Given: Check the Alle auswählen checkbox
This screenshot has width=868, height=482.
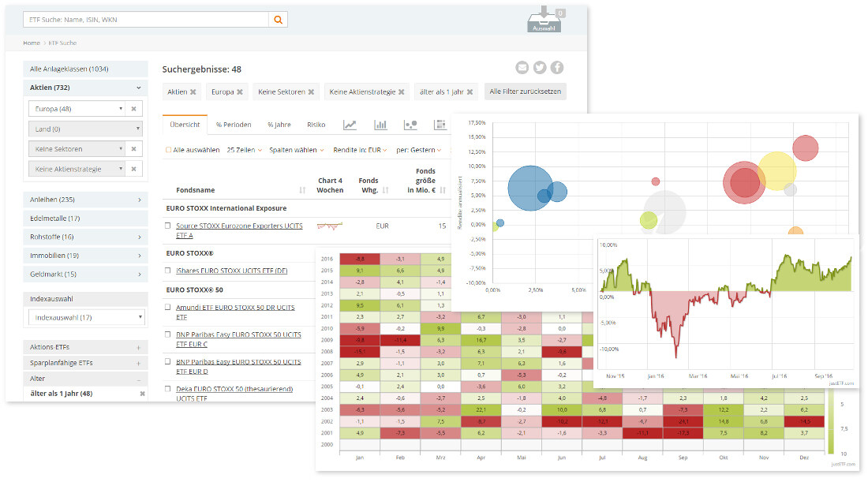Looking at the screenshot, I should pyautogui.click(x=168, y=150).
